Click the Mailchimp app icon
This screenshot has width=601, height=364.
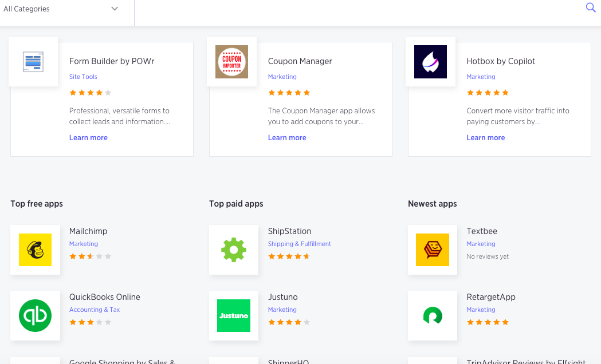click(x=36, y=250)
